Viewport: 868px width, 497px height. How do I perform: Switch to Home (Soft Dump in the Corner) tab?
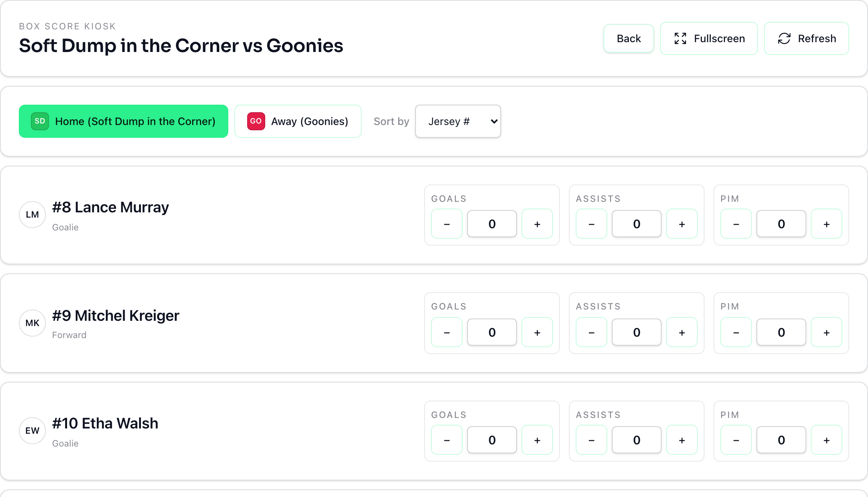pyautogui.click(x=124, y=121)
